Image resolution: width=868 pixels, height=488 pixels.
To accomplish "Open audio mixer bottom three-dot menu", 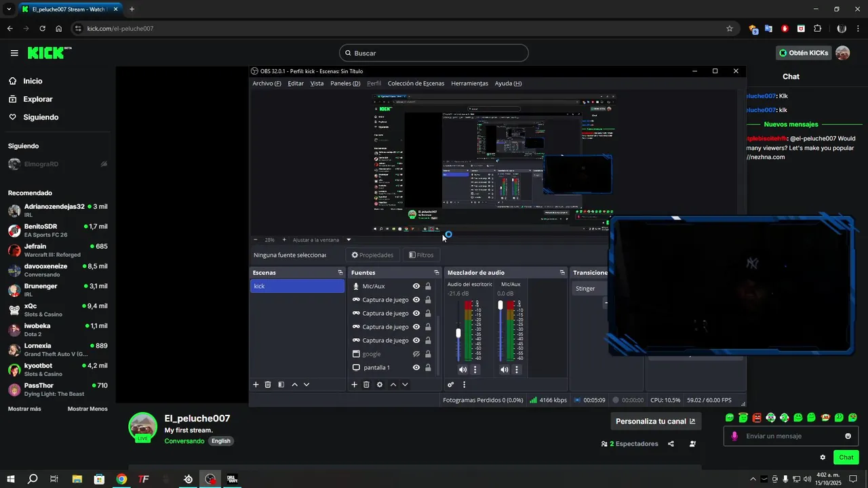I will (x=464, y=384).
